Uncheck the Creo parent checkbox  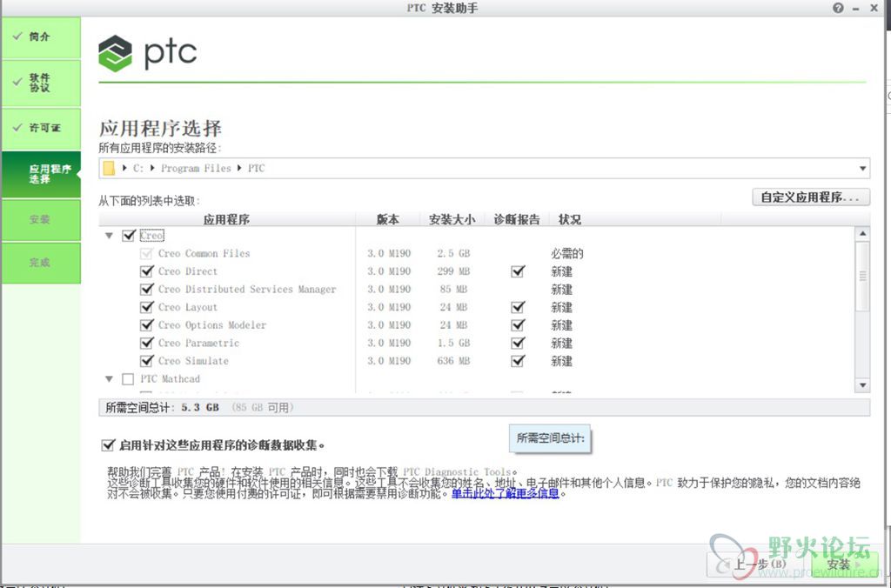[x=129, y=235]
